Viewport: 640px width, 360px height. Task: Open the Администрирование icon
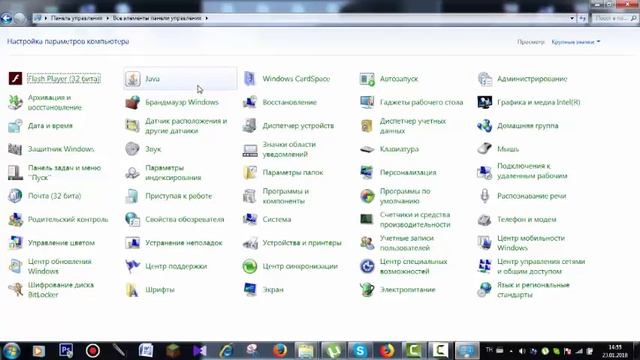coord(484,78)
